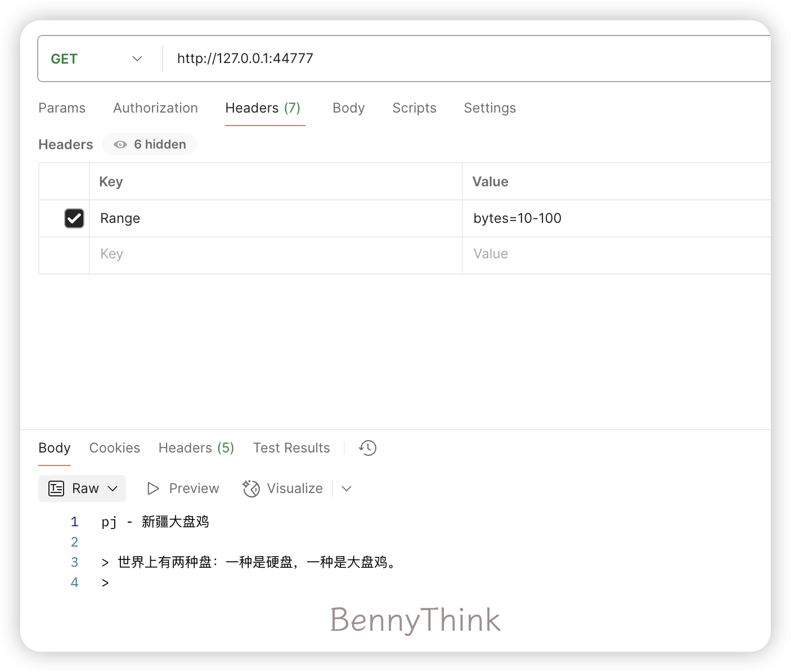Click the empty Value placeholder field
The image size is (791, 672).
617,254
